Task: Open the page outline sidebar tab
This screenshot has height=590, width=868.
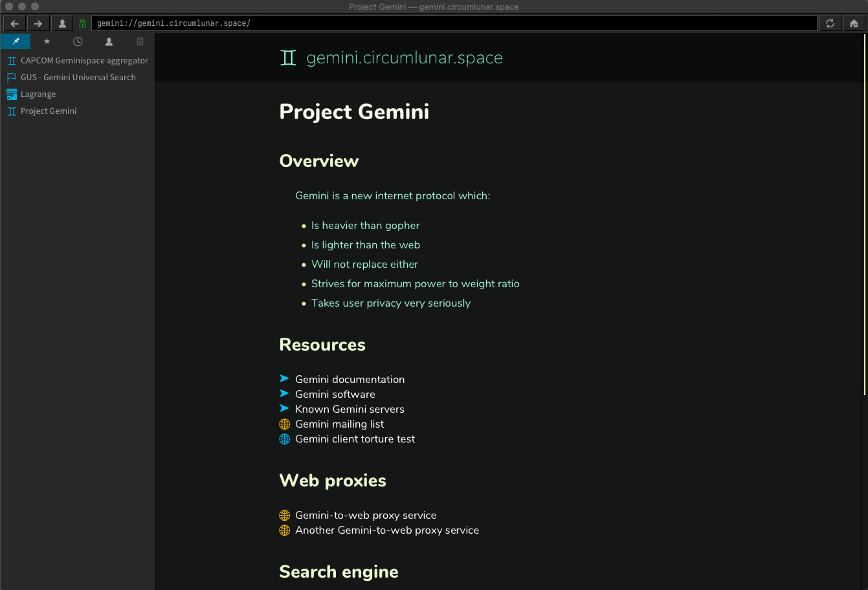Action: click(x=140, y=41)
